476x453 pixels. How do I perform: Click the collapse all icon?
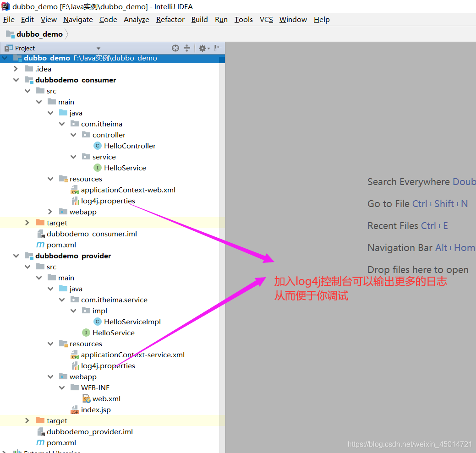pyautogui.click(x=187, y=48)
